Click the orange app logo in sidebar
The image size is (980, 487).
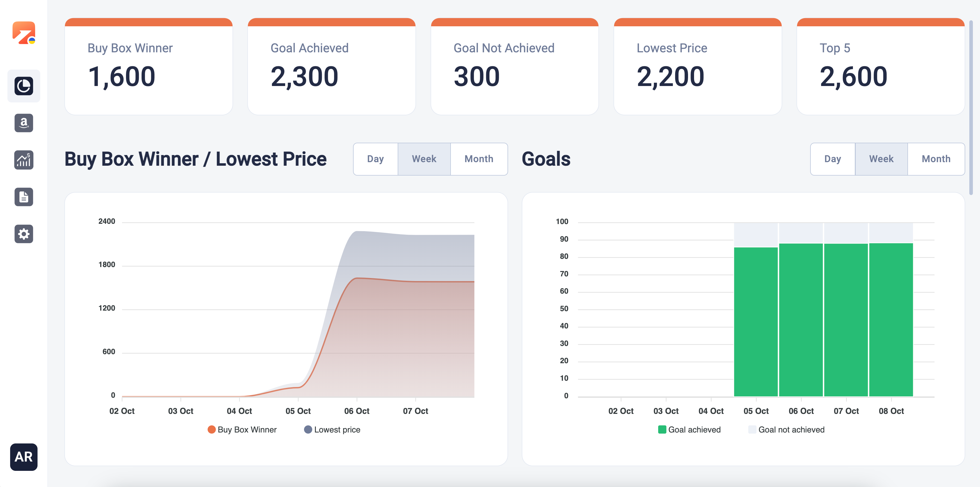click(x=24, y=33)
